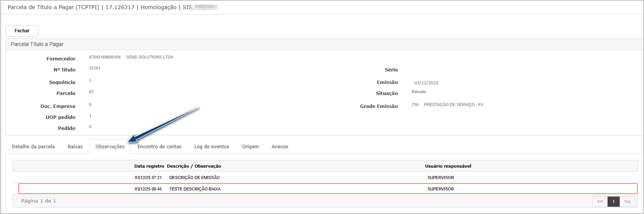View the Anexos tab
Image resolution: width=644 pixels, height=214 pixels.
coord(280,147)
